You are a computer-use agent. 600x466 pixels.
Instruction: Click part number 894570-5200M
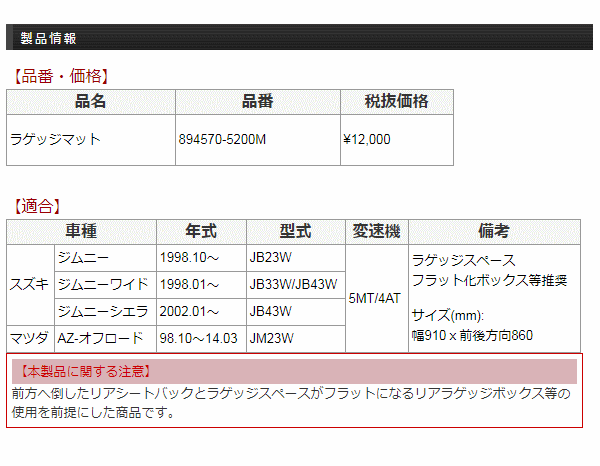pyautogui.click(x=222, y=140)
